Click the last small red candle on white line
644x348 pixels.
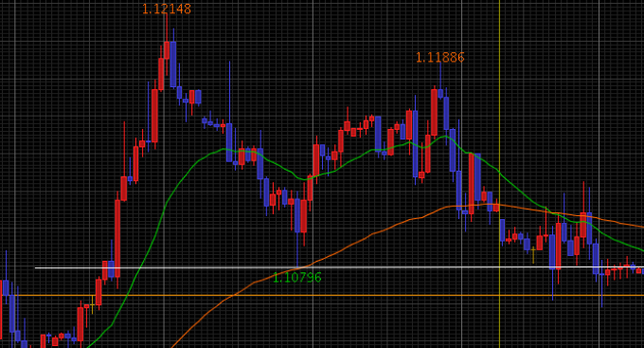coord(639,270)
